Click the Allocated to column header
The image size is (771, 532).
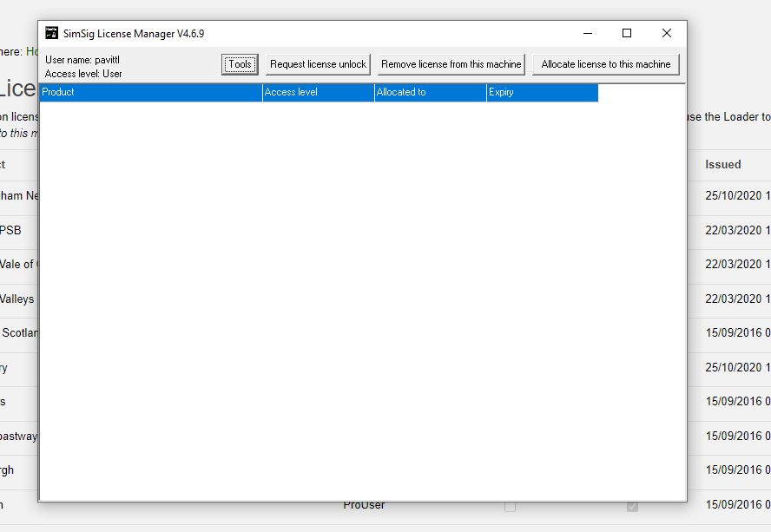(x=431, y=93)
